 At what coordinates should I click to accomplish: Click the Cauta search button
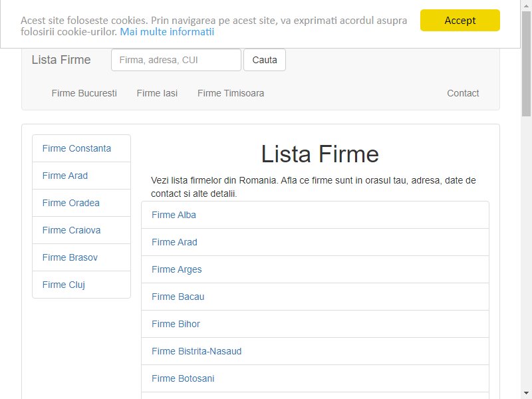pos(264,60)
